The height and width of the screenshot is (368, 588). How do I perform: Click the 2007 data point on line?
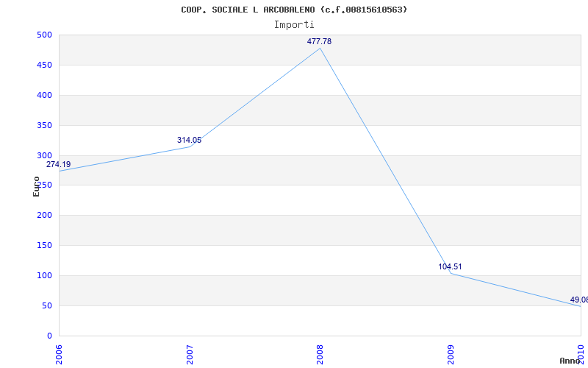pos(190,146)
